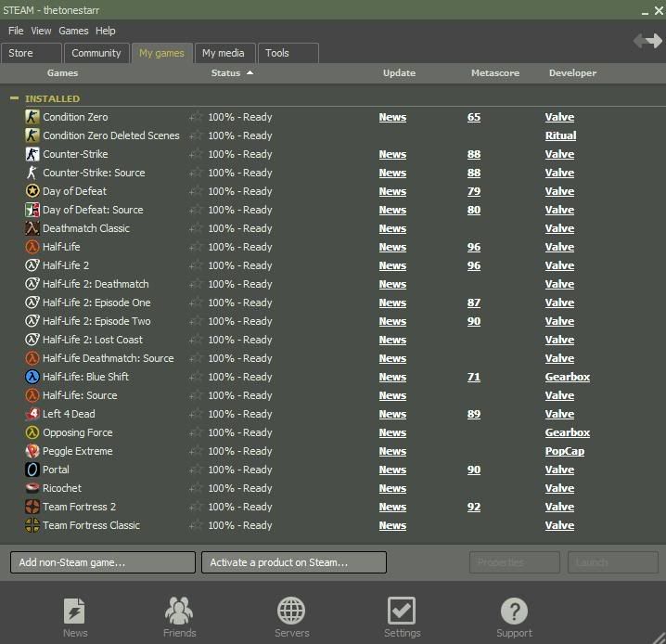Click the Counter-Strike game icon
Image resolution: width=666 pixels, height=644 pixels.
32,154
